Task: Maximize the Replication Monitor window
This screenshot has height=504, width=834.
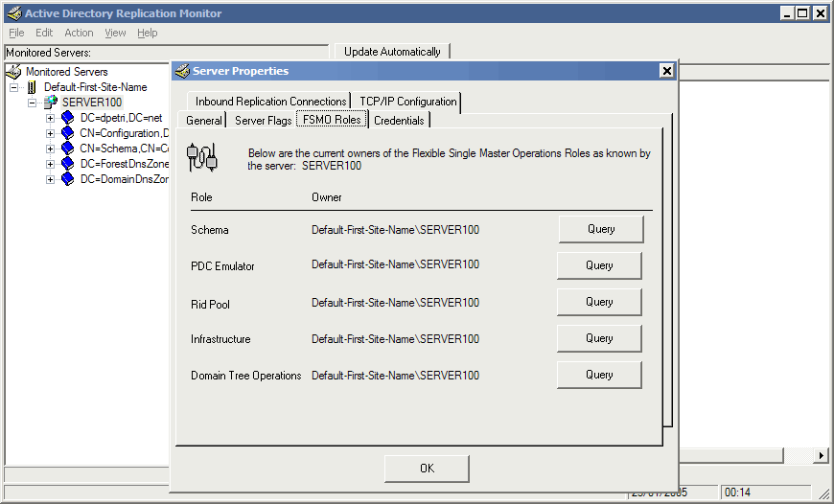Action: (x=803, y=13)
